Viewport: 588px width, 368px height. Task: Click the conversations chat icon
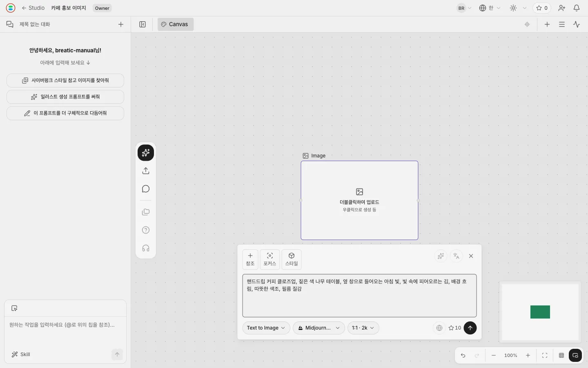point(10,24)
